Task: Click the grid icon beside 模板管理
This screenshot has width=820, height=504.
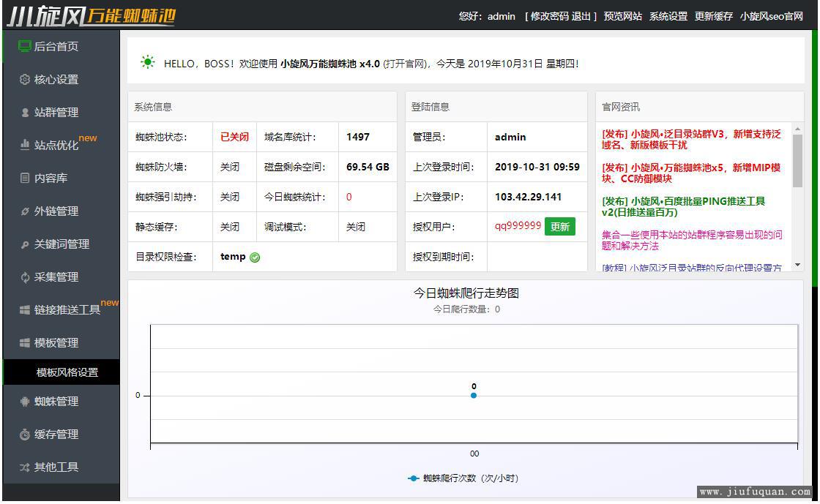Action: (25, 342)
